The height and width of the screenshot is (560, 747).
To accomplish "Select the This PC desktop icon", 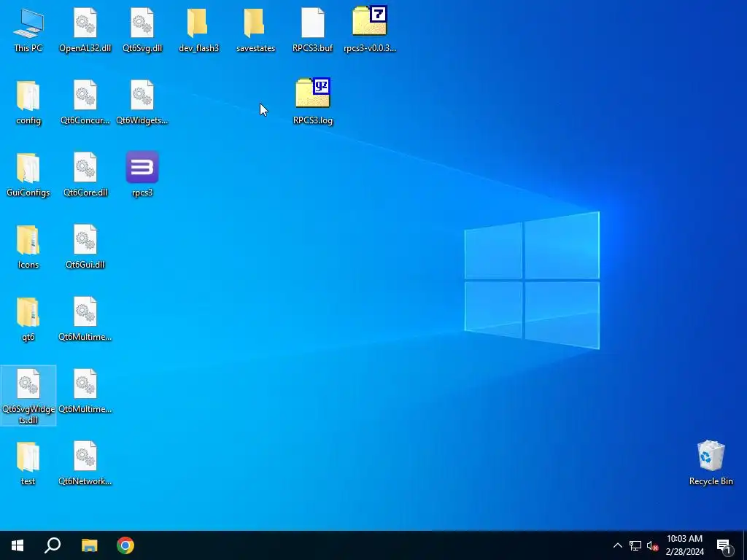I will pyautogui.click(x=28, y=29).
